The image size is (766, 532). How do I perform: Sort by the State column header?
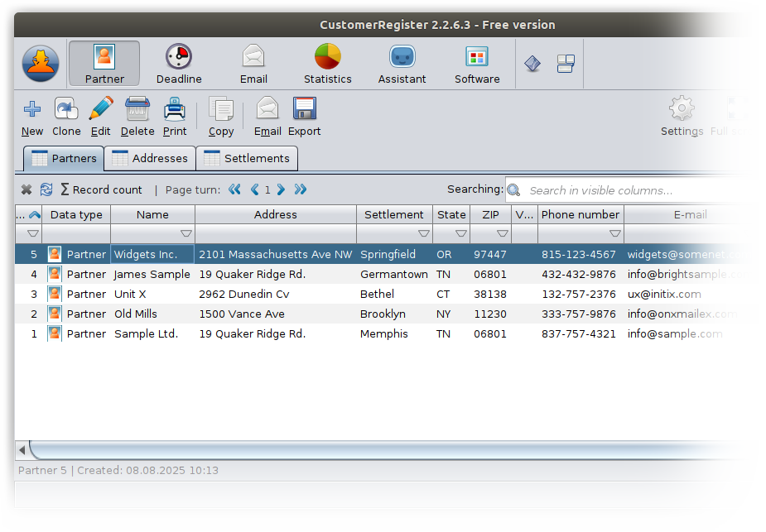451,215
